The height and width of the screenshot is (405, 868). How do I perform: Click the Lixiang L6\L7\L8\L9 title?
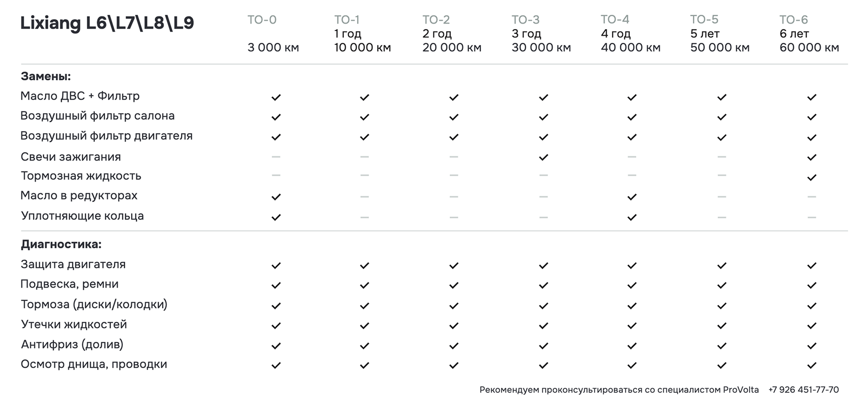tap(107, 23)
